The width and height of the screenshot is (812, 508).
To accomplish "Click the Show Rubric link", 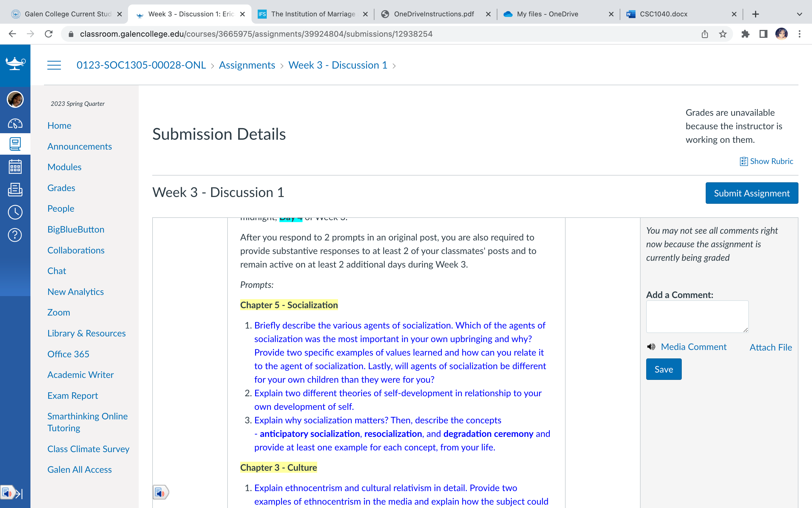I will point(771,161).
